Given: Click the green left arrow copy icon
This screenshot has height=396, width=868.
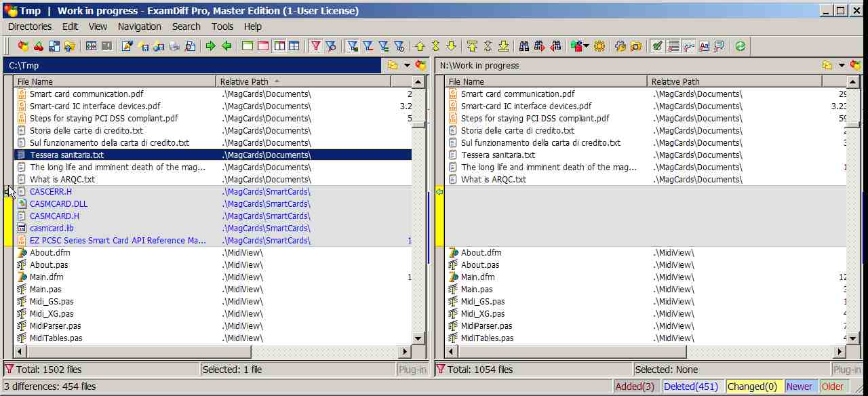Looking at the screenshot, I should 226,46.
